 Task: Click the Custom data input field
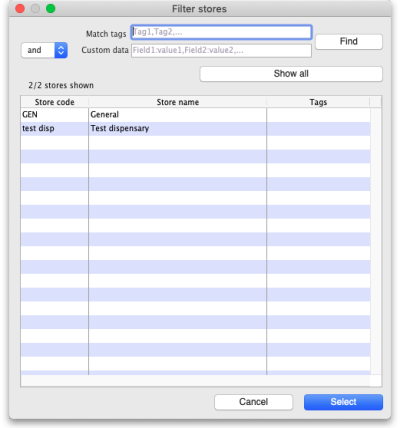[x=221, y=51]
